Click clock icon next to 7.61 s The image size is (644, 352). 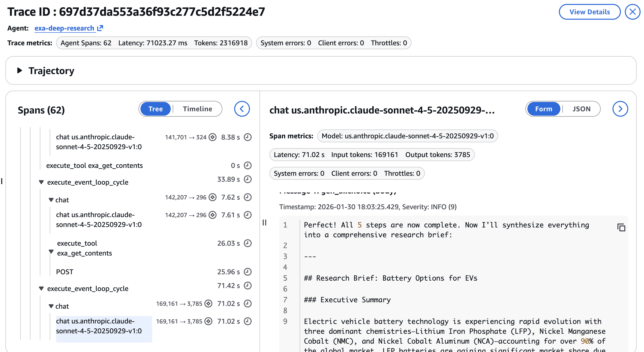pos(247,215)
